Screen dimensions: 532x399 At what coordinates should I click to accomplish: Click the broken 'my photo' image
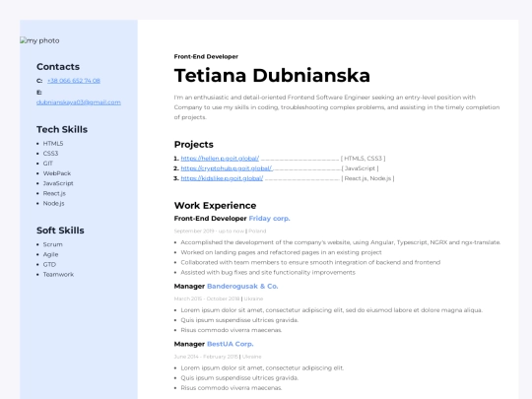39,40
